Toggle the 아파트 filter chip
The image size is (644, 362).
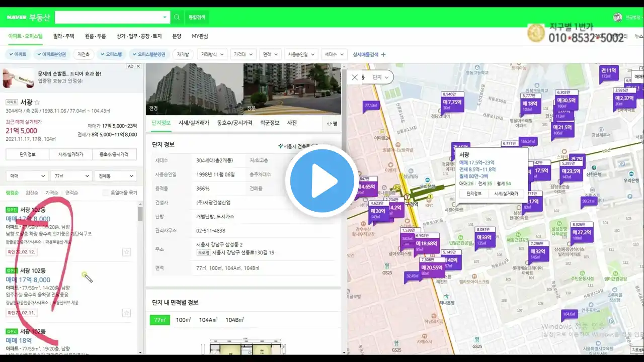[x=17, y=54]
